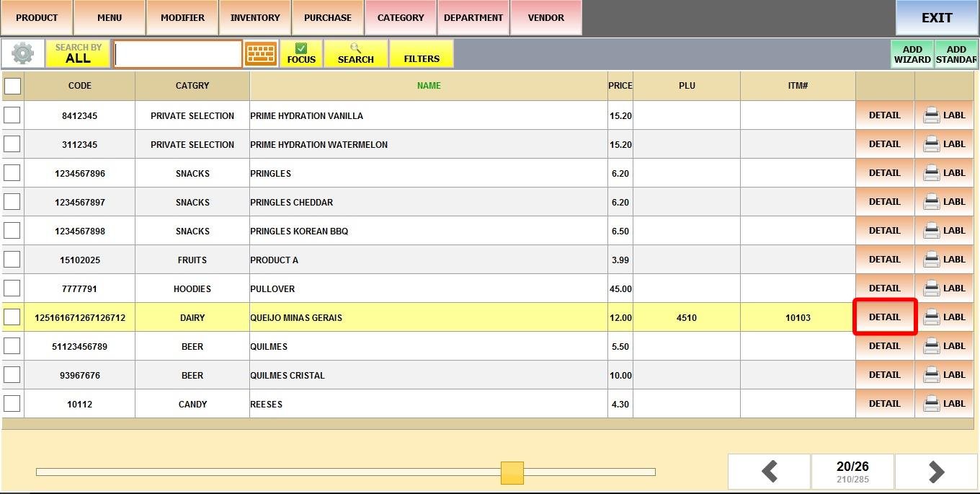The height and width of the screenshot is (494, 980).
Task: Print label for PRINGLES CHEDDAR
Action: pyautogui.click(x=944, y=202)
